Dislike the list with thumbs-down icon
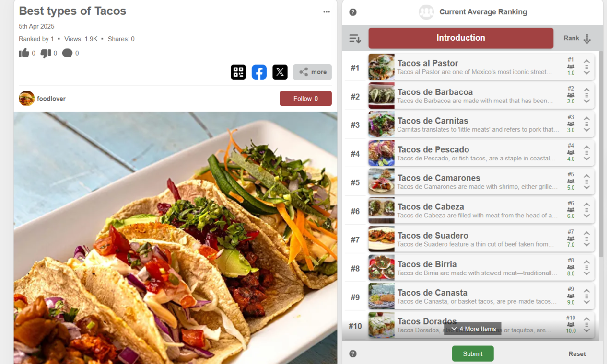This screenshot has width=609, height=364. pos(46,53)
